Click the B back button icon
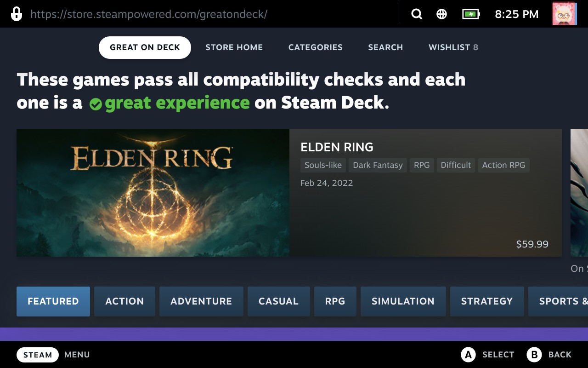Screen dimensions: 588x368 [x=534, y=355]
